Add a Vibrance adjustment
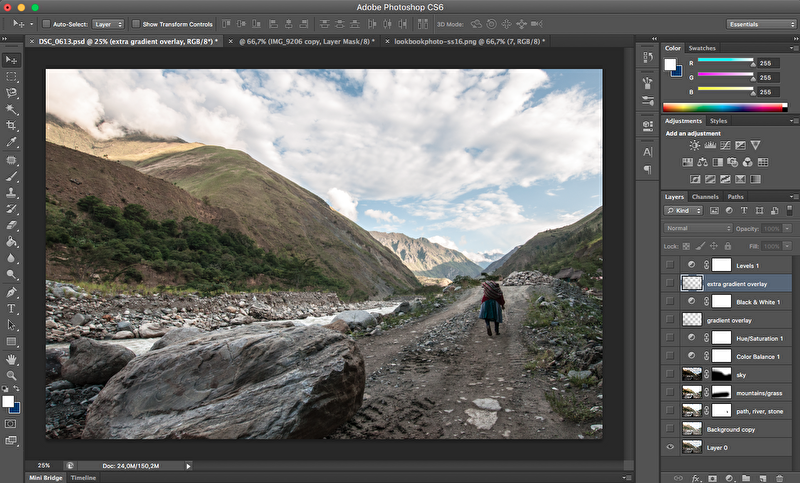Screen dimensions: 800x483 point(756,145)
